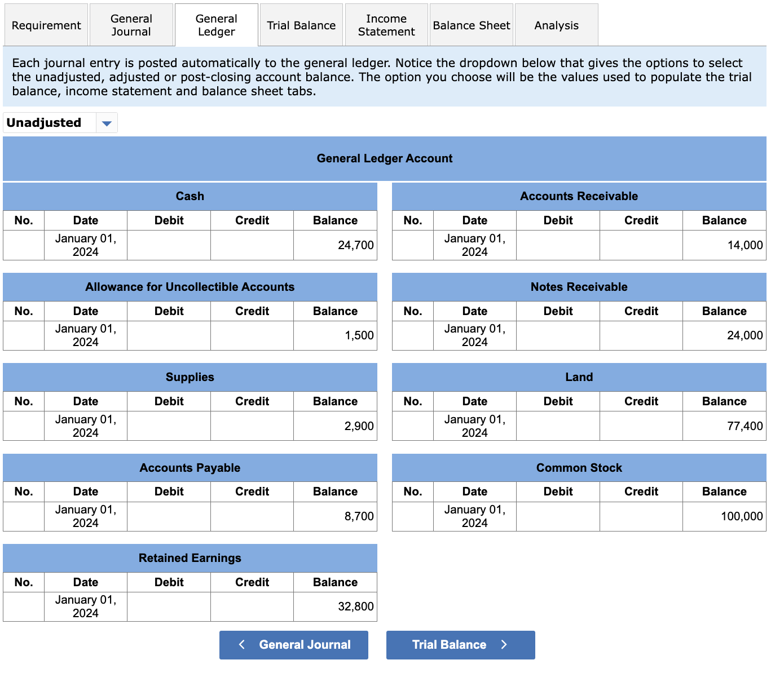Screen dimensions: 784x673
Task: Click the Common Stock balance 100,000
Action: click(x=724, y=516)
